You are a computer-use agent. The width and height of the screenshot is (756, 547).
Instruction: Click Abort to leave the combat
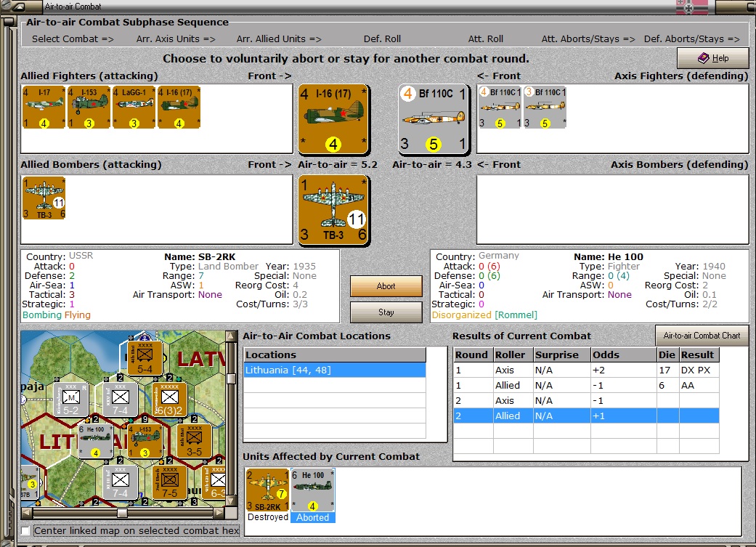click(386, 286)
